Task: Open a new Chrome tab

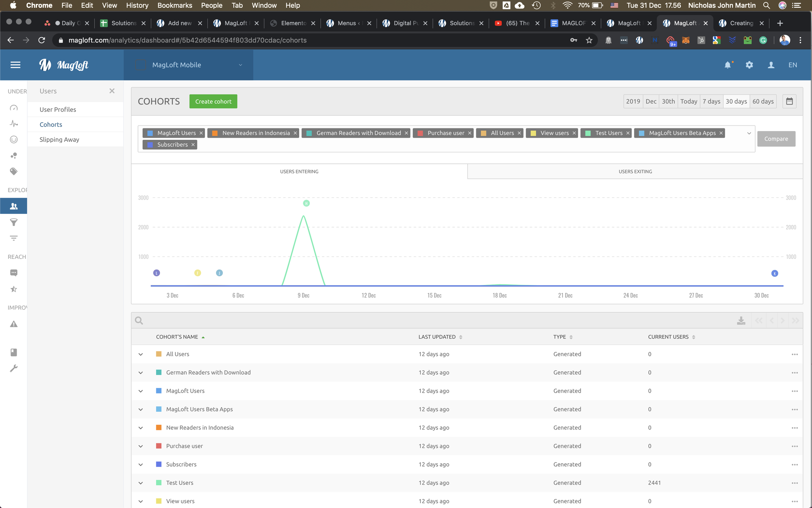Action: 780,23
